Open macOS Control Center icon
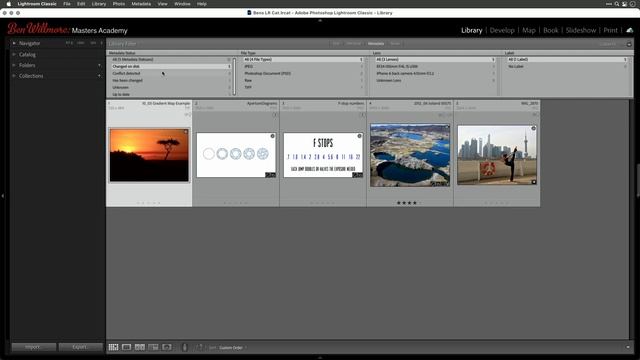640x360 pixels. coord(624,4)
